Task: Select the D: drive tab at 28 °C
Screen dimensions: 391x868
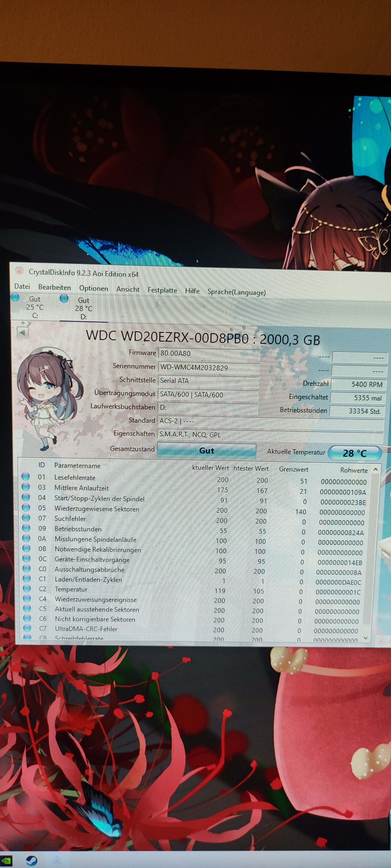Action: click(83, 308)
